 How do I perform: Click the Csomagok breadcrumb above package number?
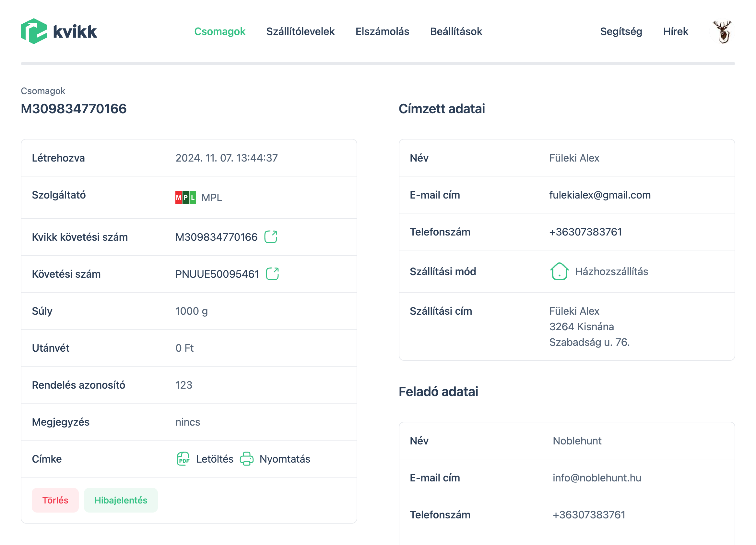click(43, 91)
